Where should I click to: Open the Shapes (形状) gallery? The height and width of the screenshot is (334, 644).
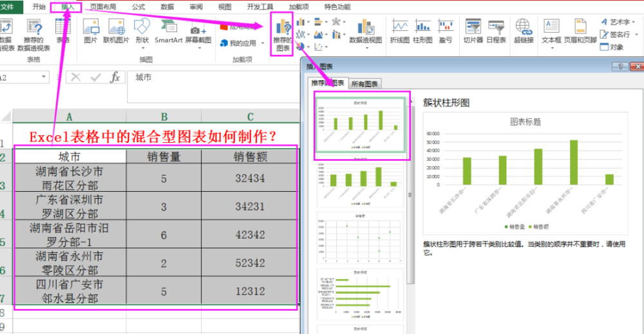point(142,33)
